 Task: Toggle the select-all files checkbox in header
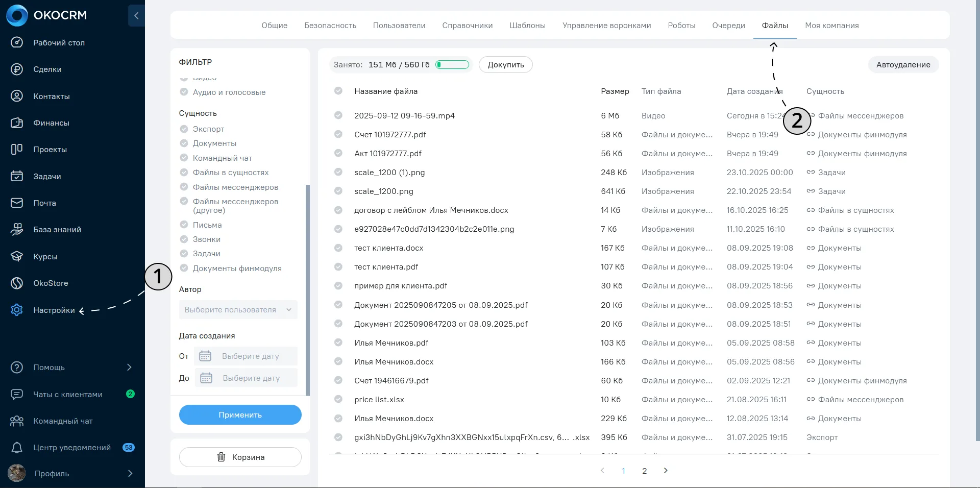coord(338,91)
